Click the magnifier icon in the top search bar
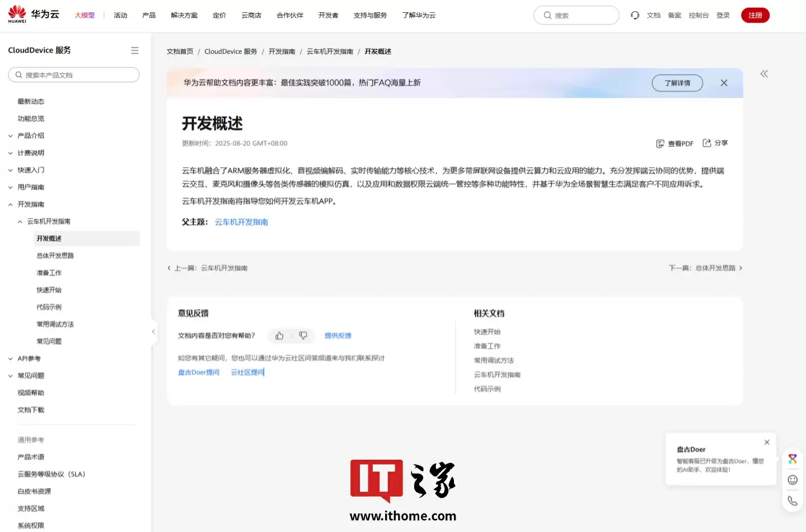Screen dimensions: 806x532 (547, 15)
